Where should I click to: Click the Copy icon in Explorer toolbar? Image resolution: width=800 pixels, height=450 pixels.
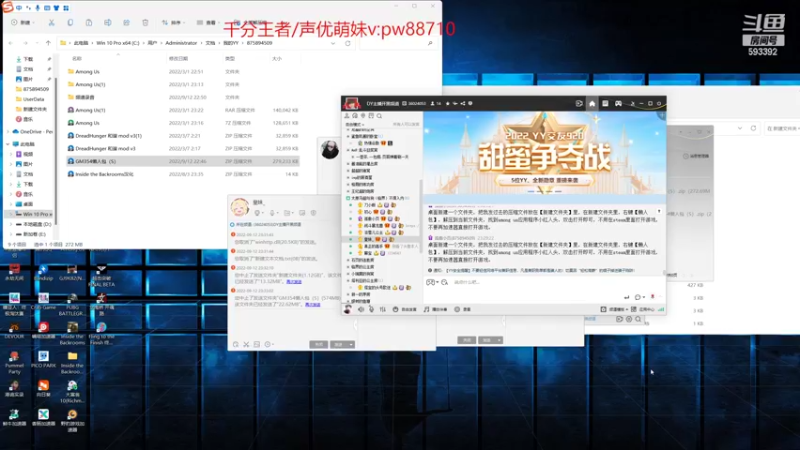[x=70, y=22]
